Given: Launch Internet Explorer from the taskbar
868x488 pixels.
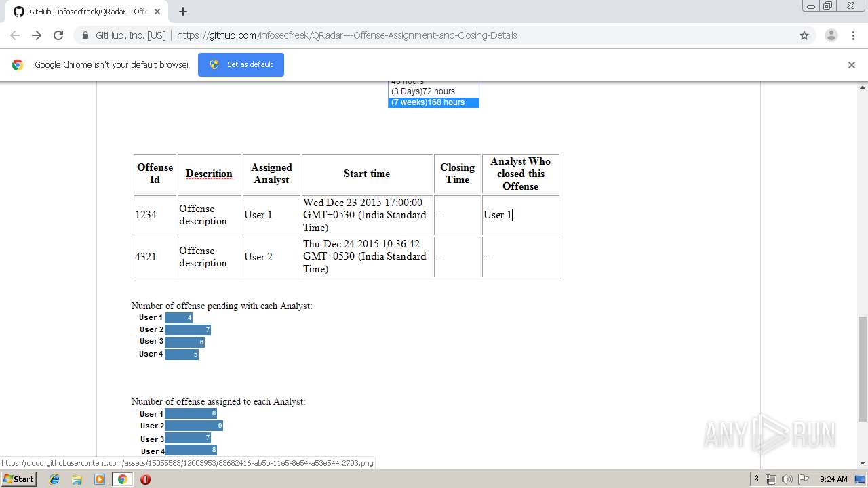Looking at the screenshot, I should pyautogui.click(x=54, y=479).
